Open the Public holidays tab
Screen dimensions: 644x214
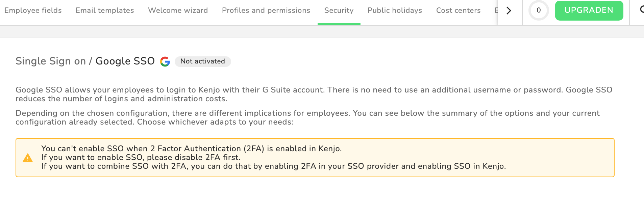point(395,10)
